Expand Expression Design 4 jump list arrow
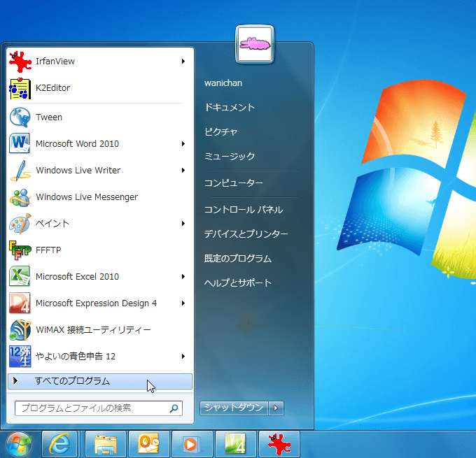 tap(183, 303)
